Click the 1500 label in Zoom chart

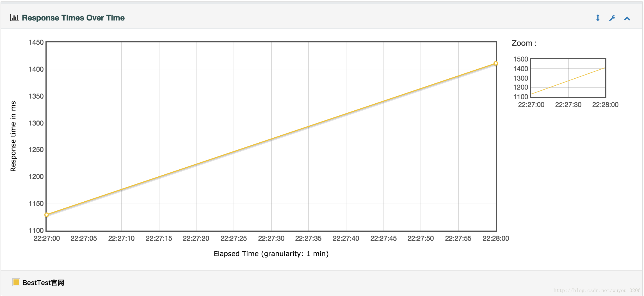pos(521,59)
